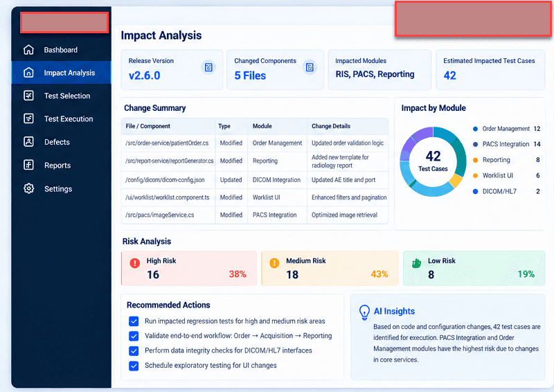554x392 pixels.
Task: Click the Impact Analysis sidebar icon
Action: tap(28, 73)
